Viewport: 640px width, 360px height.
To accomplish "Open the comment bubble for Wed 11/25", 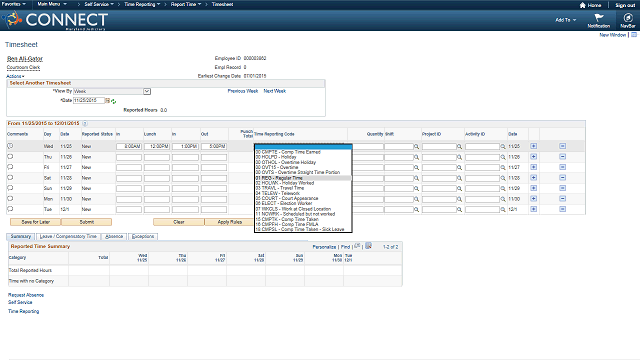I will point(10,146).
